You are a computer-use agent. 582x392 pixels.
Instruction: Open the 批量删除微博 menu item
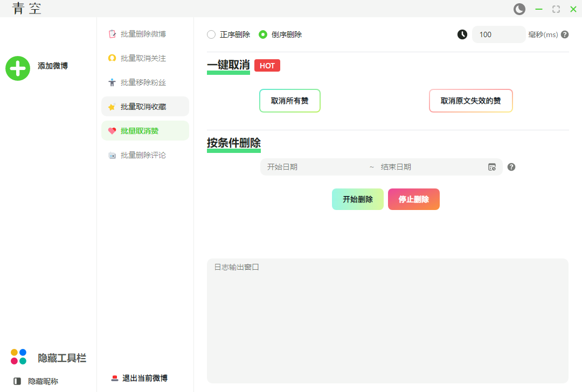143,34
